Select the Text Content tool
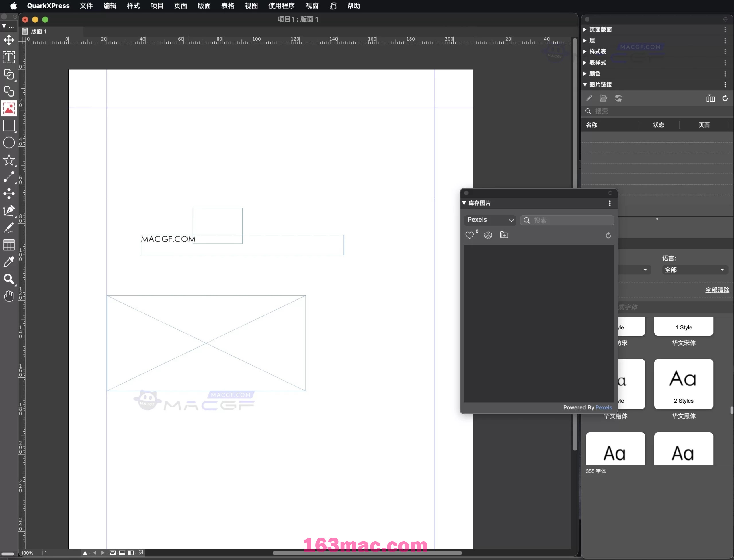The width and height of the screenshot is (734, 560). pyautogui.click(x=9, y=57)
